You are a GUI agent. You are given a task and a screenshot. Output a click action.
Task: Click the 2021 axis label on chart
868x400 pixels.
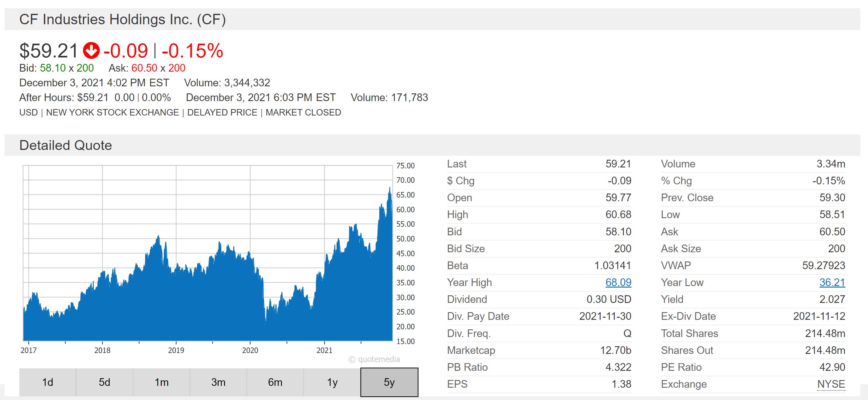324,350
